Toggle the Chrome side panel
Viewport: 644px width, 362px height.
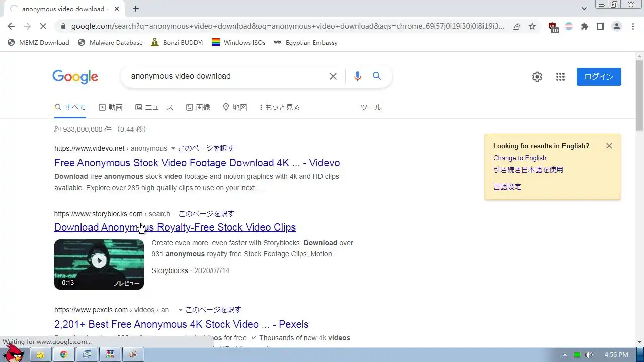point(601,27)
